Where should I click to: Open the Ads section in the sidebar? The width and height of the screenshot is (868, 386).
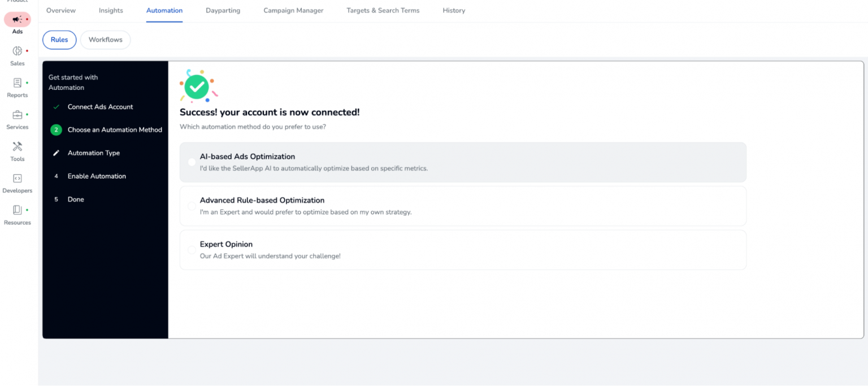pos(17,23)
